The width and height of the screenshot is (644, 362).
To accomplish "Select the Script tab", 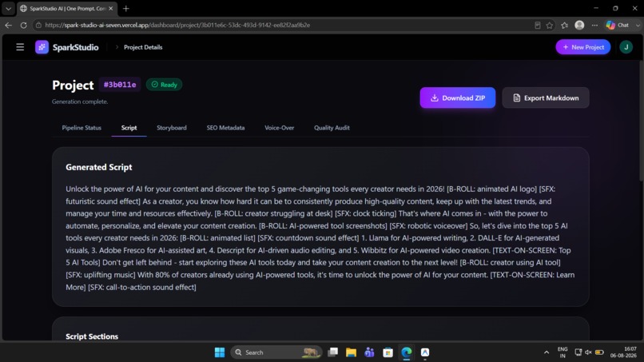I will [129, 128].
